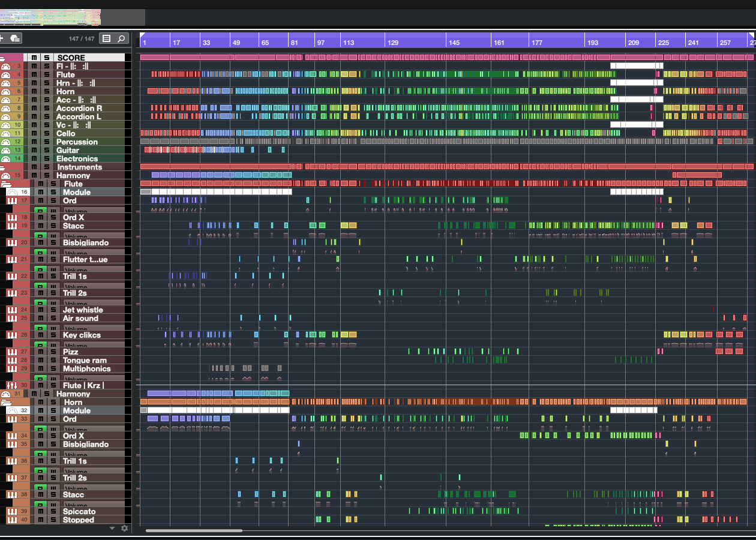This screenshot has height=540, width=756.
Task: Select the 'Tongue ram' track name
Action: click(x=85, y=361)
